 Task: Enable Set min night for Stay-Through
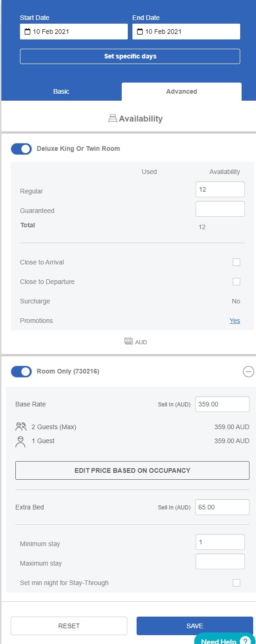coord(236,583)
